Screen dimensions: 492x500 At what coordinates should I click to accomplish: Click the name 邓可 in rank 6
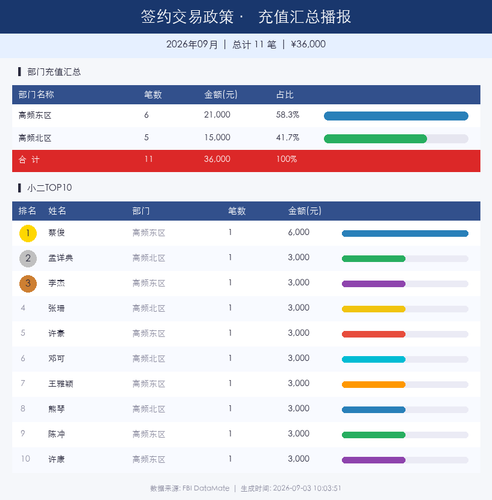(57, 358)
